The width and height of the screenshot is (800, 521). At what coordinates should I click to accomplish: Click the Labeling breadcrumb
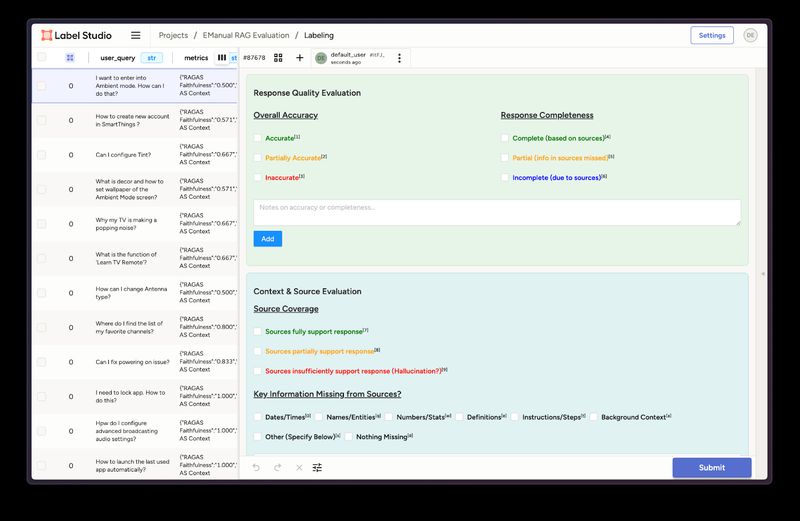click(319, 35)
